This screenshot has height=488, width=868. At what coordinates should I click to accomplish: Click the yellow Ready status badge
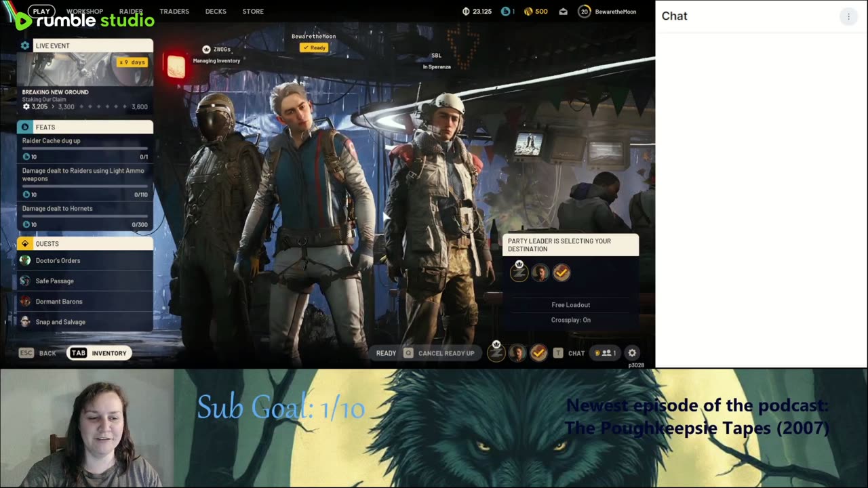tap(314, 47)
